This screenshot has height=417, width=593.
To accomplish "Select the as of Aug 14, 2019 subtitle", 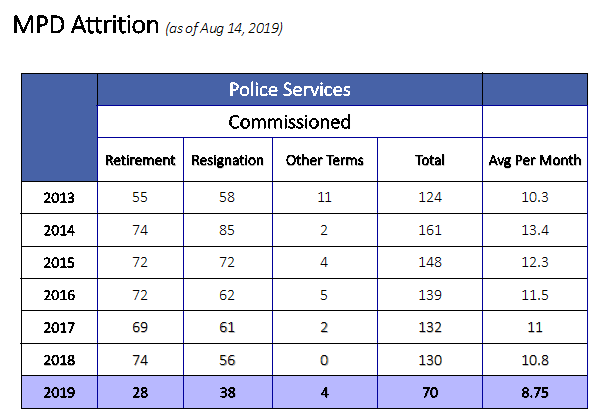I will coord(224,28).
